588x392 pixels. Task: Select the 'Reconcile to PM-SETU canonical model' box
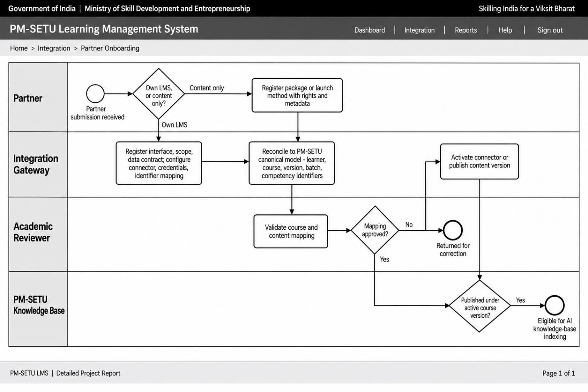(x=292, y=163)
